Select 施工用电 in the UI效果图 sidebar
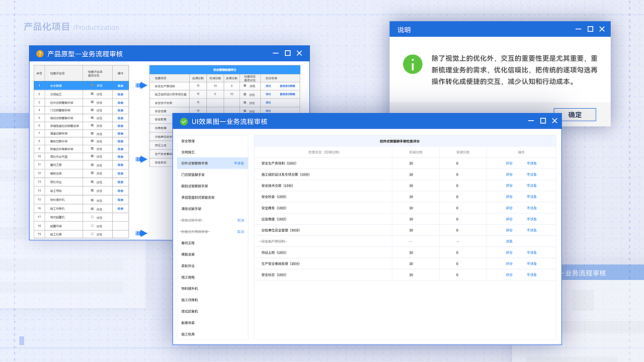Viewport: 644px width, 362px height. pyautogui.click(x=188, y=277)
